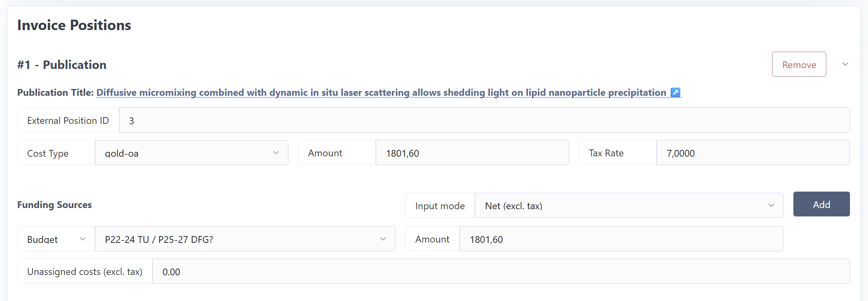This screenshot has width=868, height=301.
Task: Click the Input mode label
Action: tap(440, 206)
